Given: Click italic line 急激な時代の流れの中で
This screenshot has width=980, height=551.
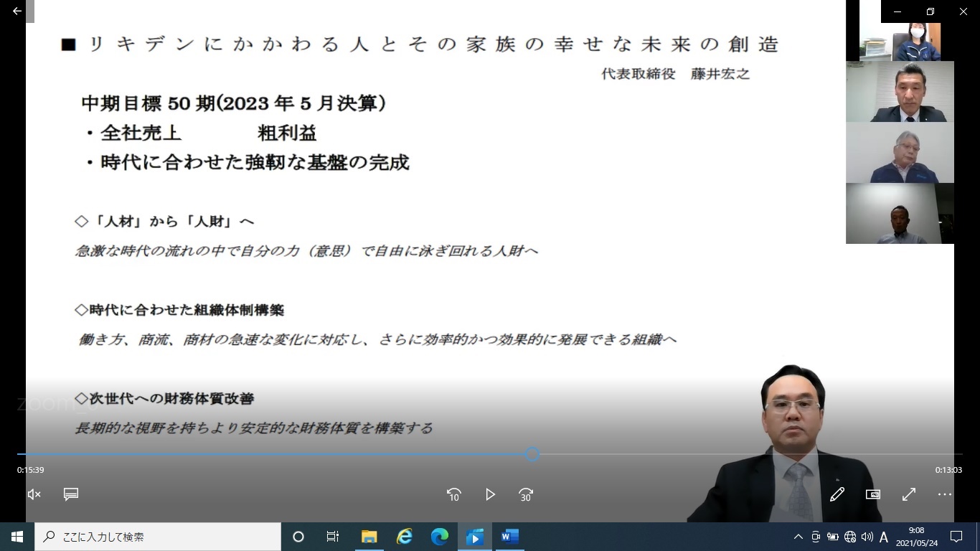Looking at the screenshot, I should point(306,251).
